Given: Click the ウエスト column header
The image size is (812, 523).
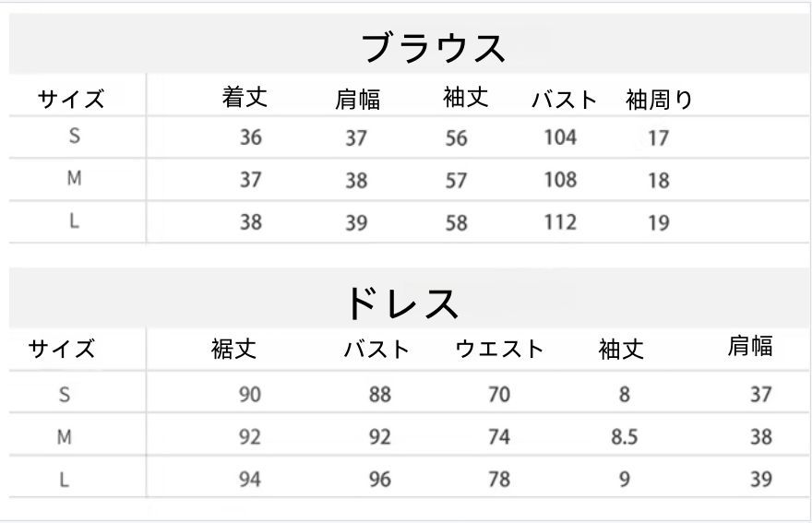Looking at the screenshot, I should pyautogui.click(x=499, y=349).
